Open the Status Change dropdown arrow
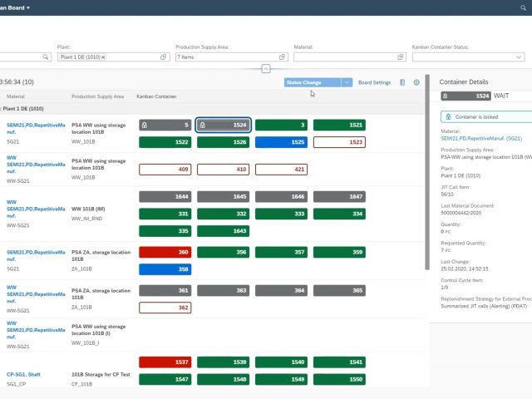The height and width of the screenshot is (399, 532). click(x=347, y=83)
